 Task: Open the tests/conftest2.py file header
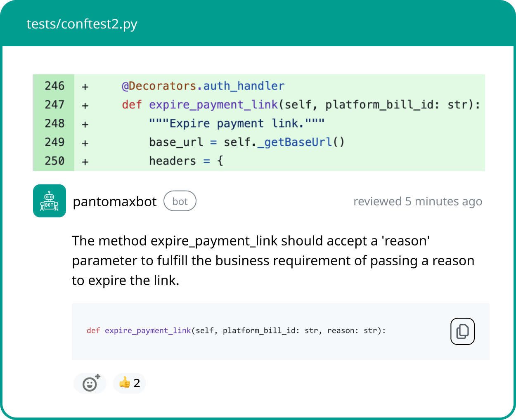click(82, 24)
